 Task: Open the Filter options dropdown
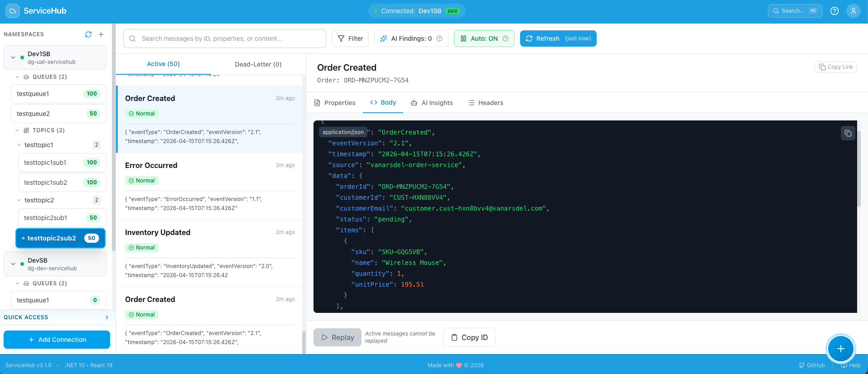pyautogui.click(x=350, y=38)
